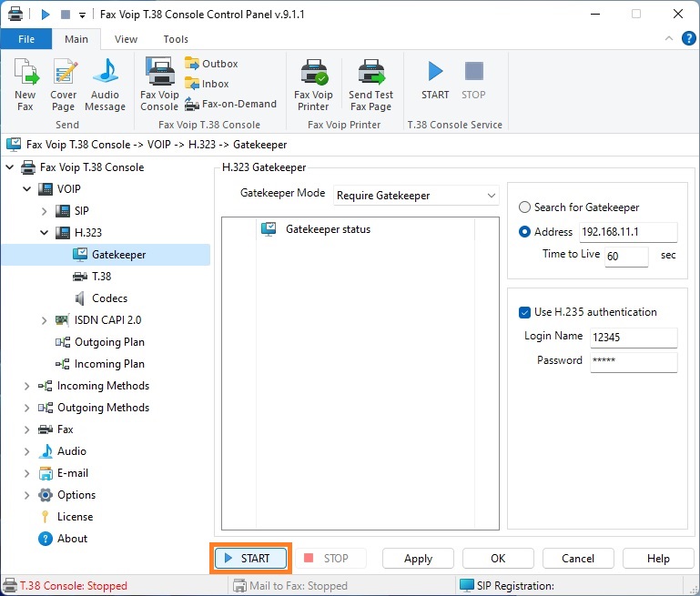The width and height of the screenshot is (700, 596).
Task: Collapse the Fax Voip T.38 Console tree node
Action: coord(10,167)
